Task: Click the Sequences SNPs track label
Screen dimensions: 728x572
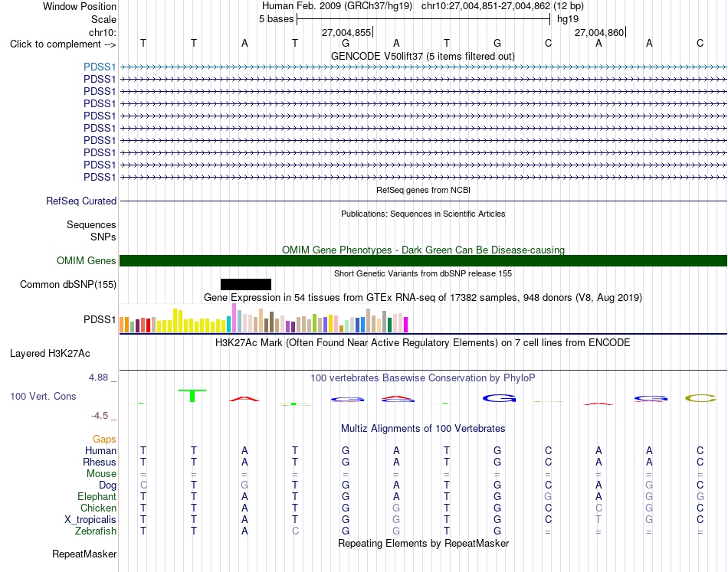Action: (91, 230)
